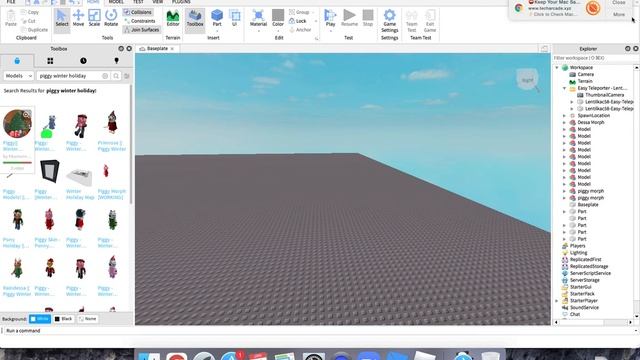This screenshot has width=640, height=360.
Task: Toggle Constraints option
Action: (x=140, y=21)
